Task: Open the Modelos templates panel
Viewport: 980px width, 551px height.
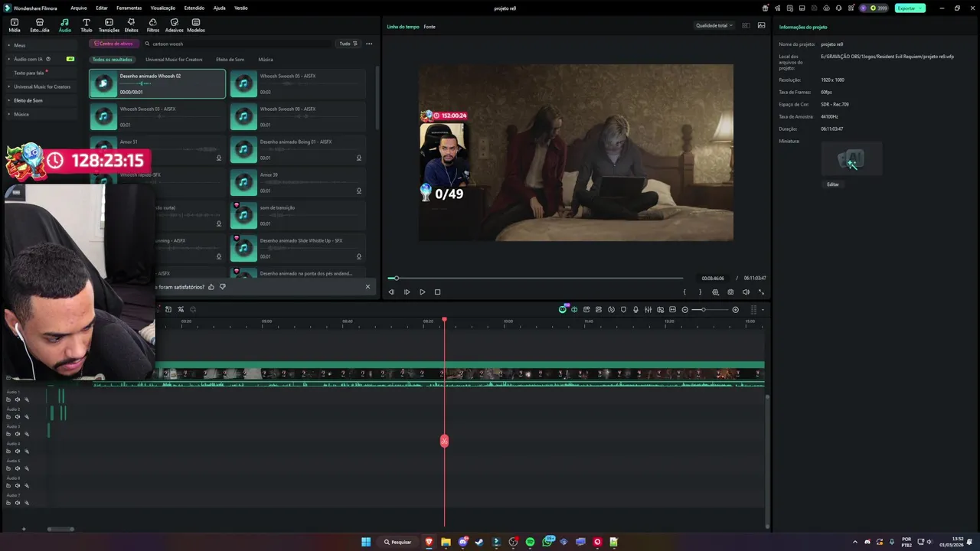Action: (x=196, y=25)
